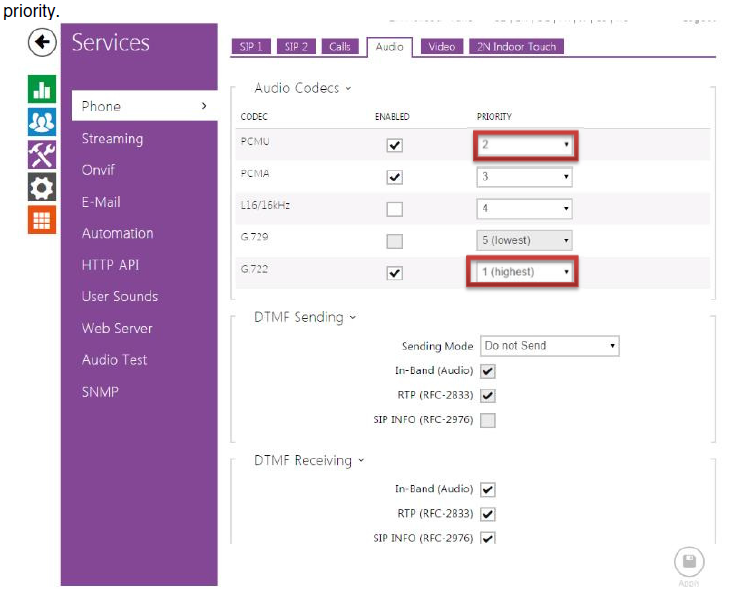Screen dimensions: 741x605
Task: Switch to the SIP 1 tab
Action: (250, 47)
